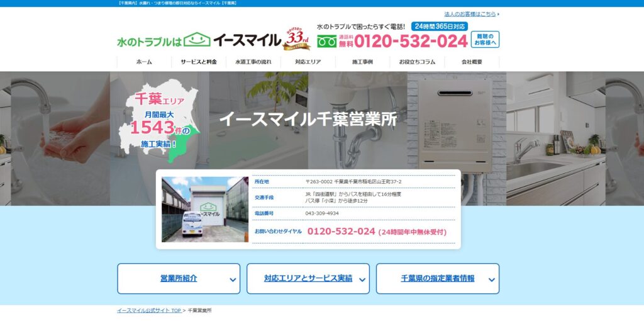Expand 対応エリアとサービス実績 section
Screen dimensions: 644x321
click(x=308, y=278)
